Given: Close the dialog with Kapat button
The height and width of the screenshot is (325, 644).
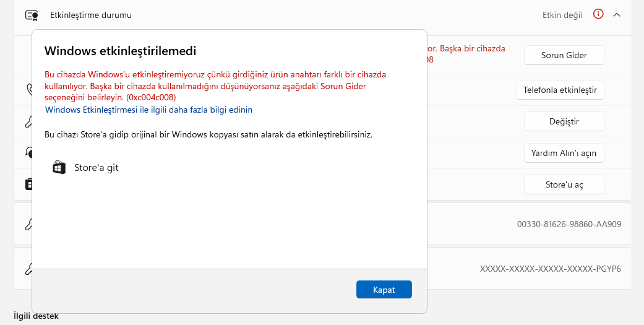Looking at the screenshot, I should point(384,290).
